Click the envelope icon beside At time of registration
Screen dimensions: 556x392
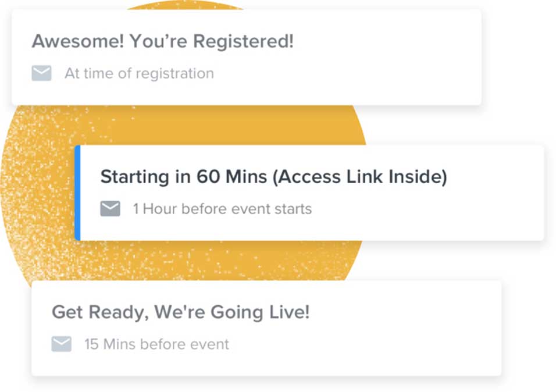click(41, 73)
